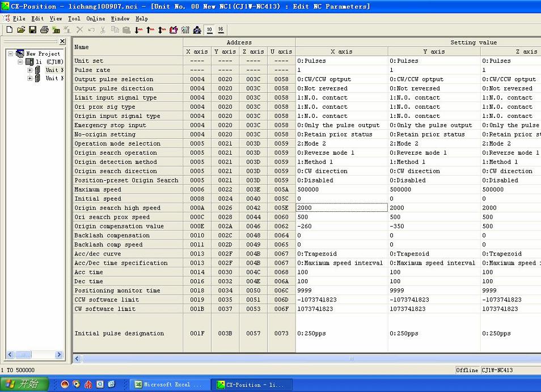Click the grid Monitor toolbar icon
This screenshot has height=392, width=541.
click(x=185, y=30)
